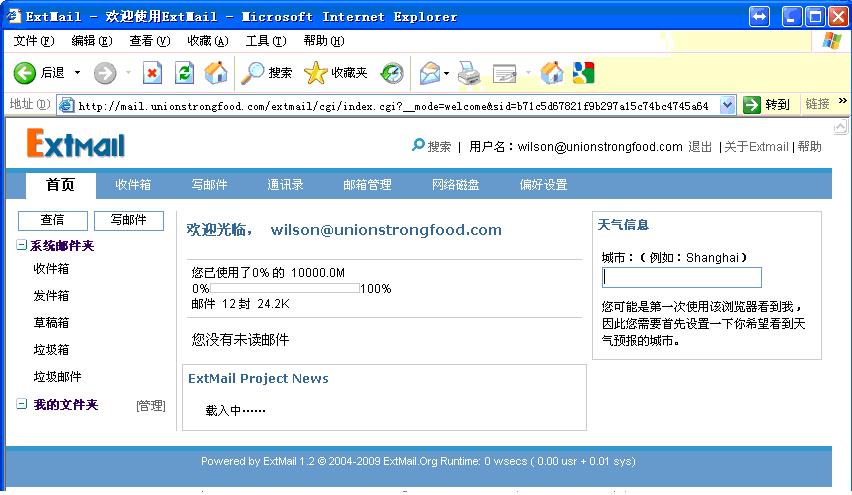
Task: Open the 文件(F) menu
Action: point(34,41)
